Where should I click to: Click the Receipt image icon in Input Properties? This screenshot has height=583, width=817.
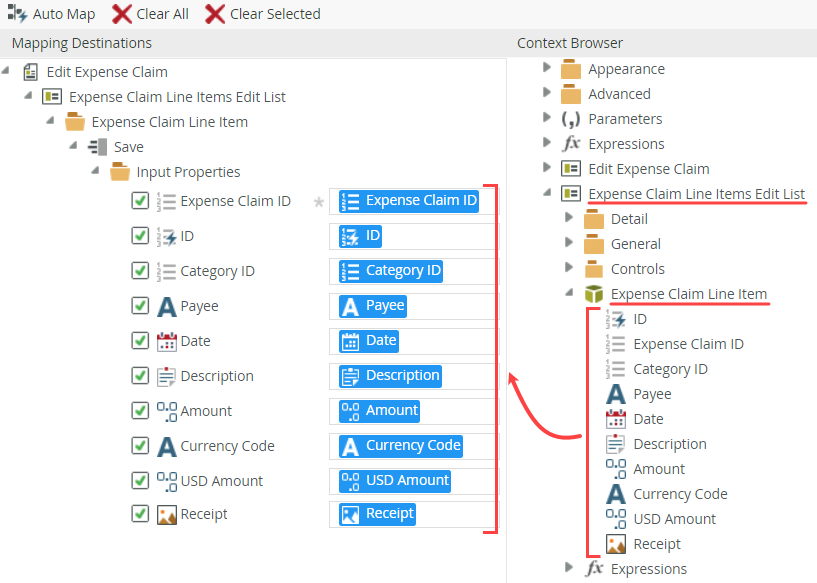tap(167, 515)
